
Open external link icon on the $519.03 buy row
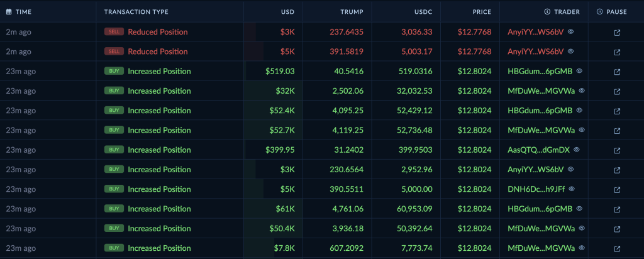pos(617,72)
